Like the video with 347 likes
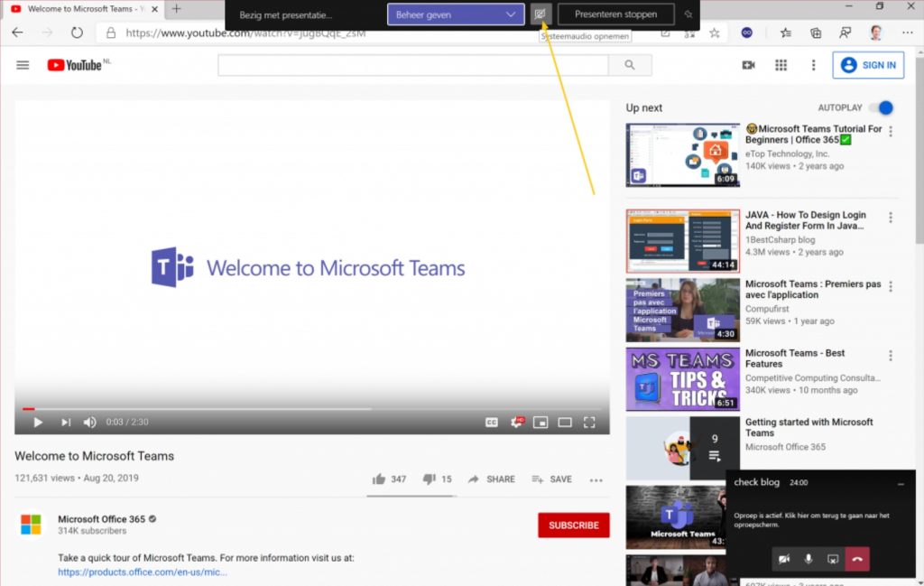 pos(389,479)
